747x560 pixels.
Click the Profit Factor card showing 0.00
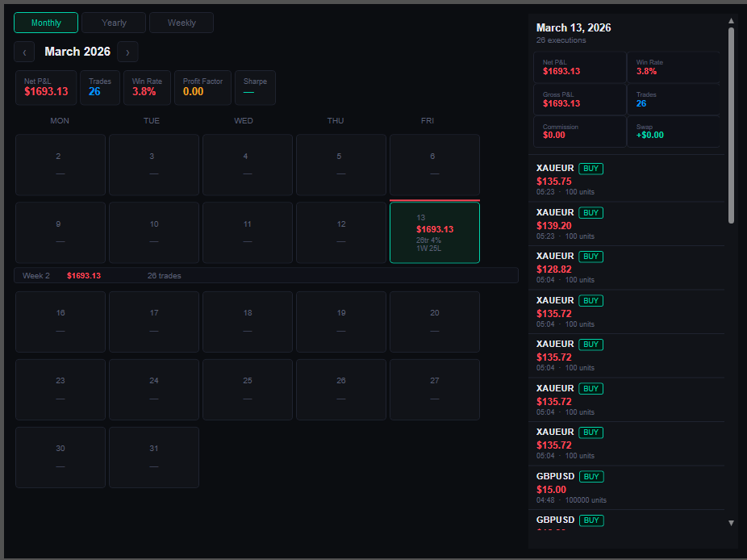[202, 87]
